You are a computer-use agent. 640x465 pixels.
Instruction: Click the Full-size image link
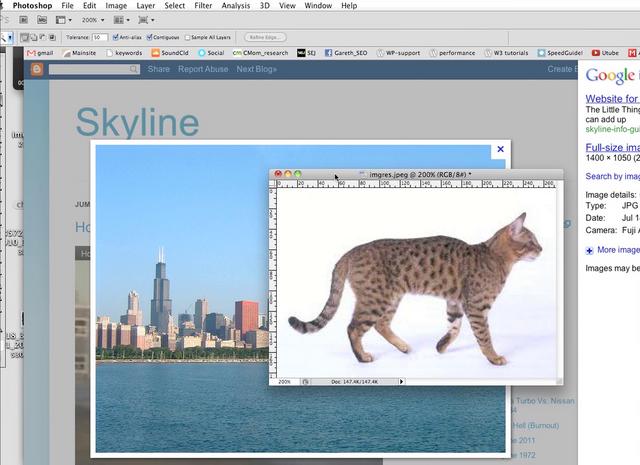pyautogui.click(x=613, y=147)
